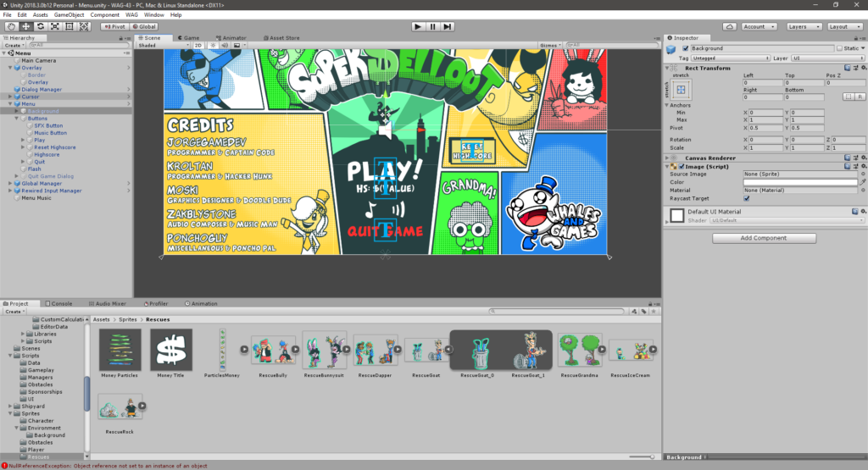Toggle the Static checkbox

tap(840, 48)
